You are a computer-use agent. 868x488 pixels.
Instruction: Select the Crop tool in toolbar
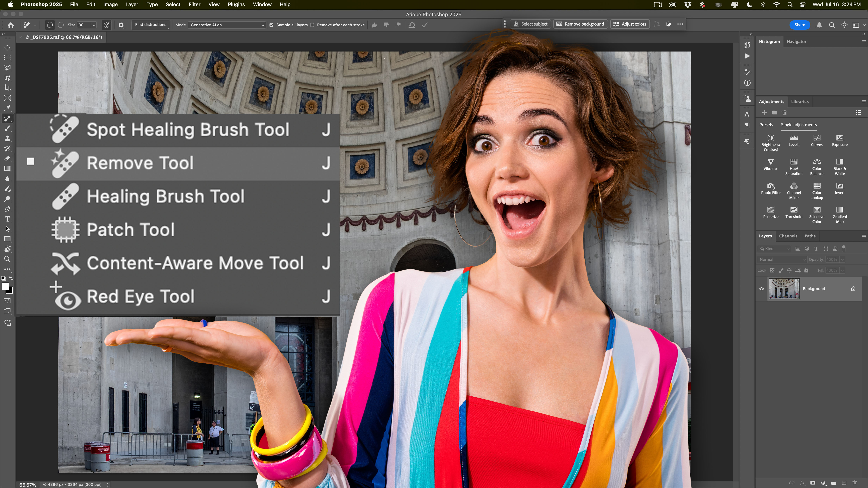[x=7, y=88]
